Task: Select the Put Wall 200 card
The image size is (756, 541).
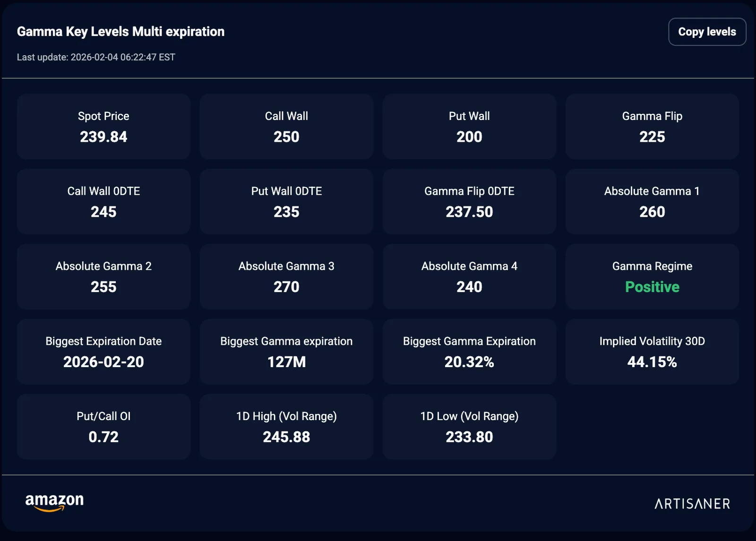Action: pos(469,127)
